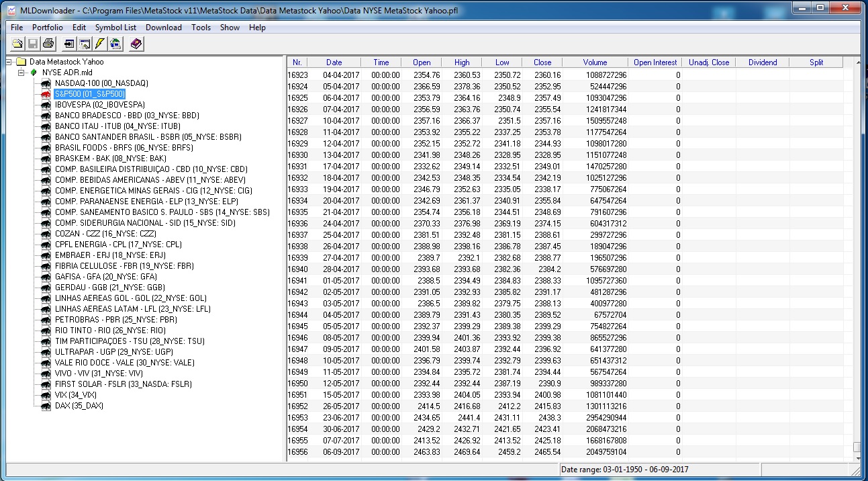The height and width of the screenshot is (481, 868).
Task: Click the printer icon in toolbar
Action: (x=48, y=44)
